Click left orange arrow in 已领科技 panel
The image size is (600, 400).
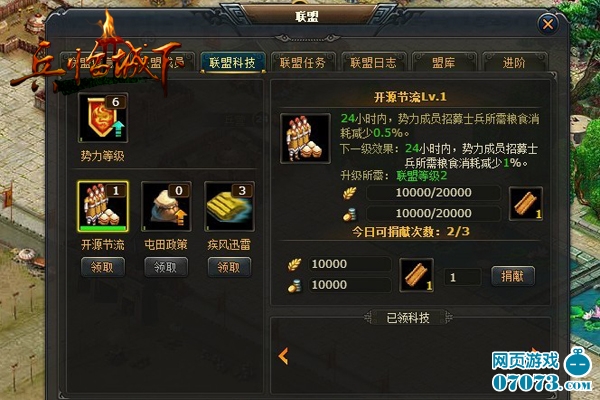(x=284, y=356)
